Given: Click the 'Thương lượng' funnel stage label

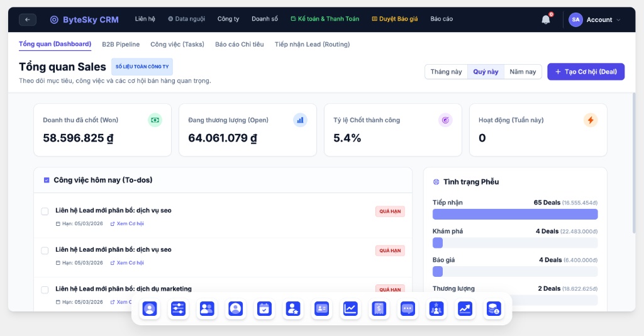Looking at the screenshot, I should [x=453, y=289].
